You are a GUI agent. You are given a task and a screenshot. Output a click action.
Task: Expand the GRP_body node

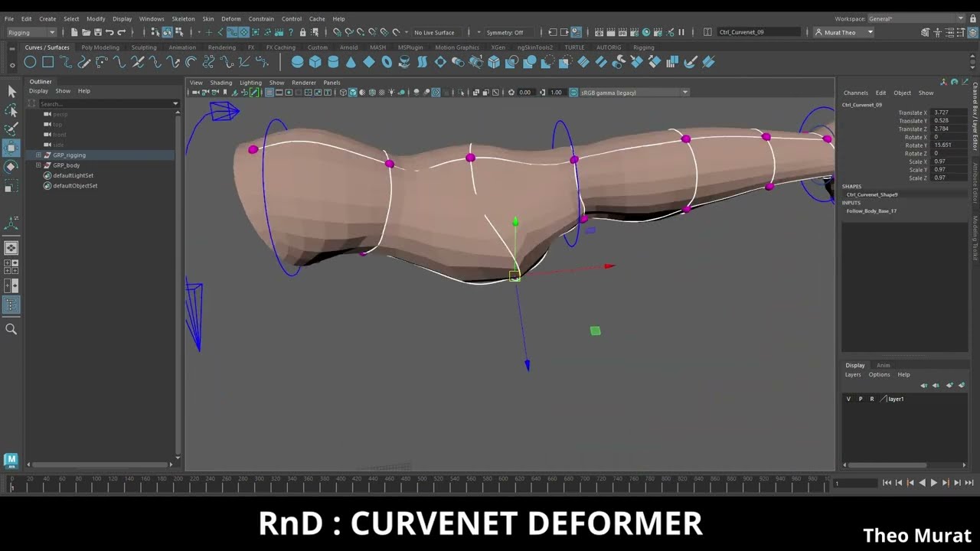[38, 165]
